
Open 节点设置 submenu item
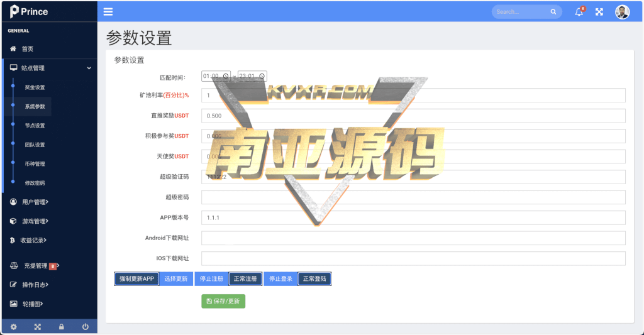click(x=35, y=126)
